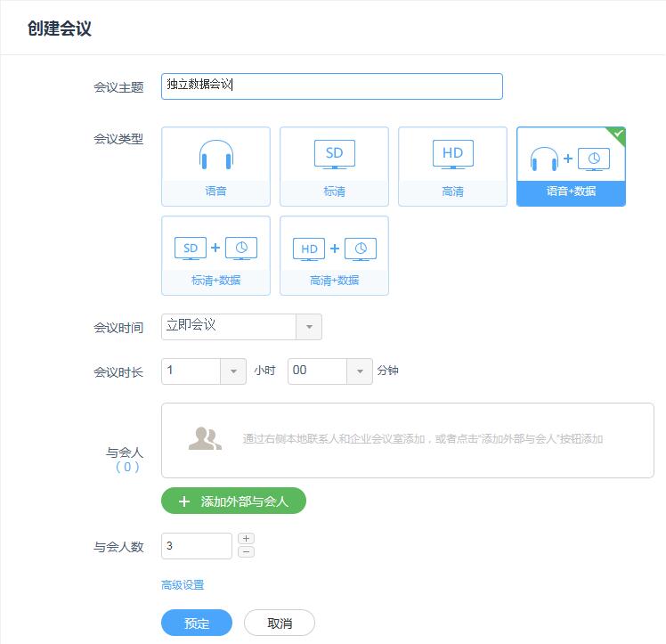Expand the minutes duration dropdown
Image resolution: width=666 pixels, height=644 pixels.
coord(360,371)
